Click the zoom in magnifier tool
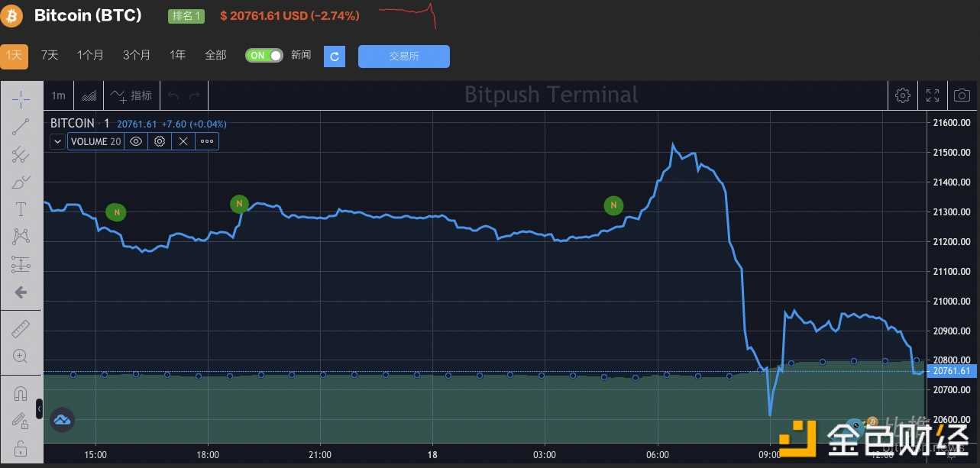Image resolution: width=980 pixels, height=468 pixels. point(21,356)
